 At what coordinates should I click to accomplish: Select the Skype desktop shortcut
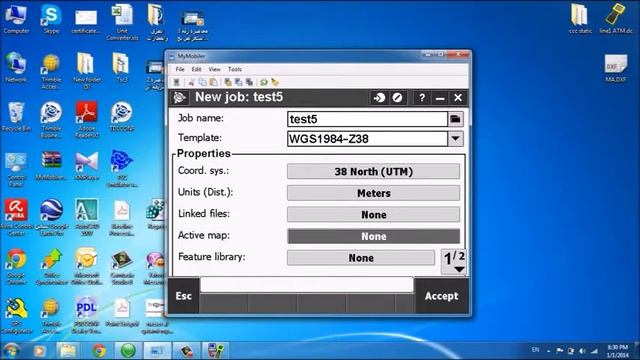51,19
